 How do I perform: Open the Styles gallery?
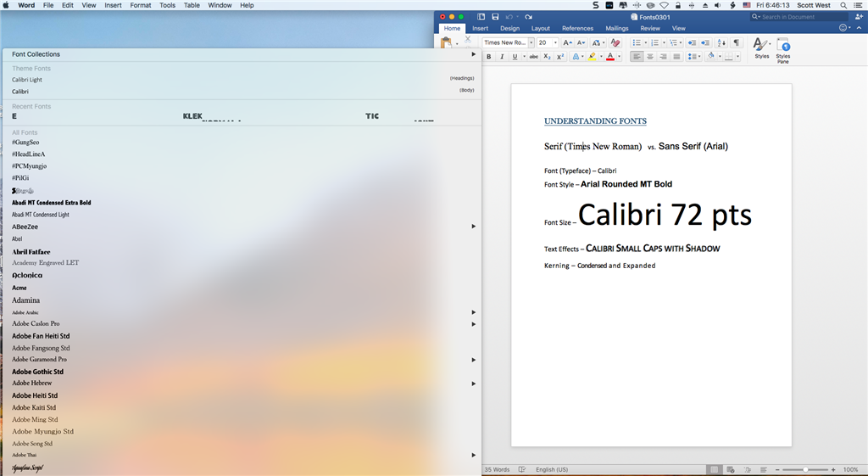(762, 48)
